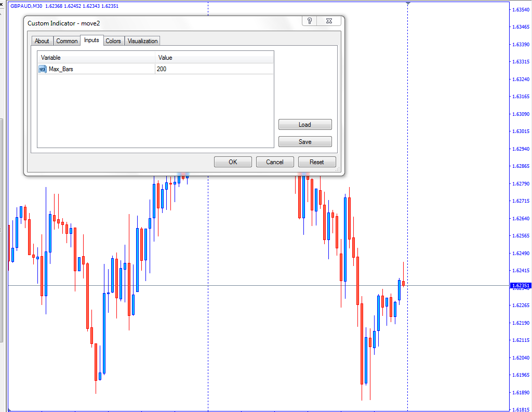Open the Common tab

[x=66, y=41]
